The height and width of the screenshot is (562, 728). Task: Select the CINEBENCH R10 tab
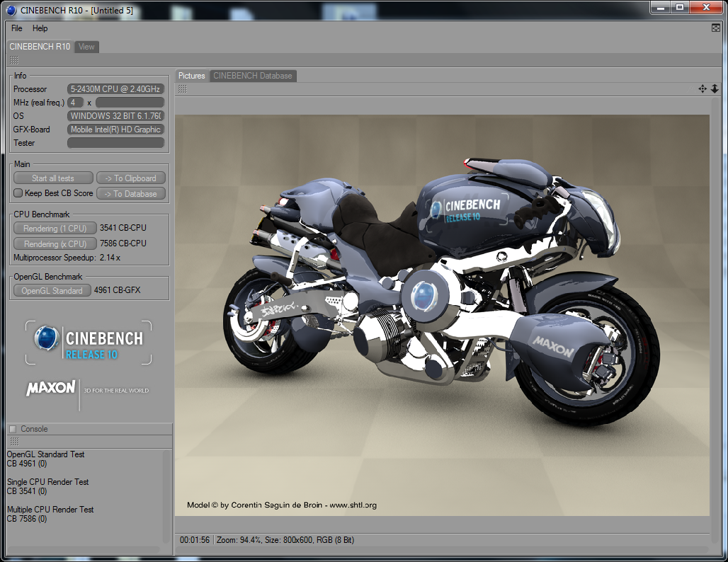pos(40,47)
